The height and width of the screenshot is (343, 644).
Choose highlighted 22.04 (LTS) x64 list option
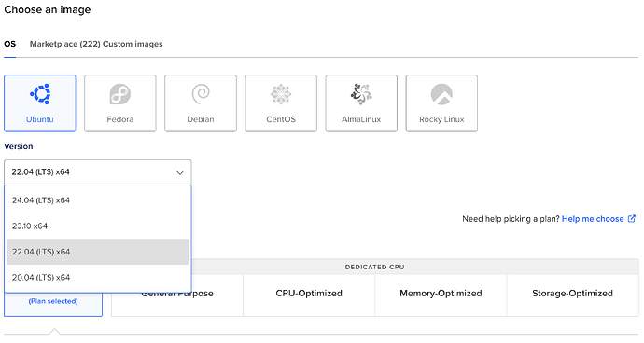pyautogui.click(x=98, y=252)
